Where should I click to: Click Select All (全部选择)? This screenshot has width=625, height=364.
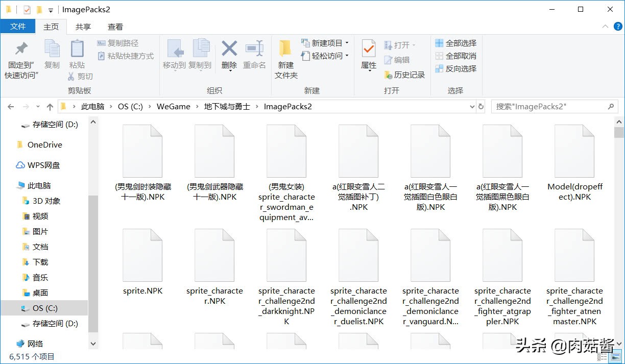[456, 43]
